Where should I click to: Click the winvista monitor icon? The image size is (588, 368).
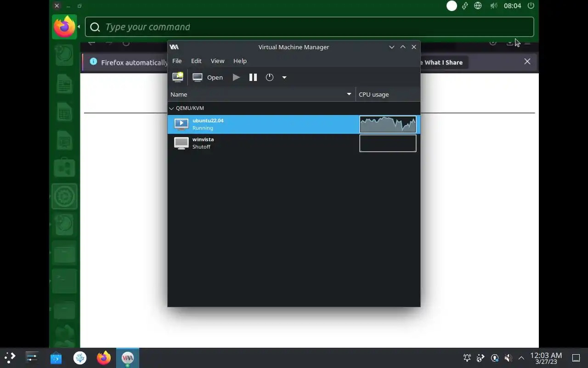click(181, 143)
